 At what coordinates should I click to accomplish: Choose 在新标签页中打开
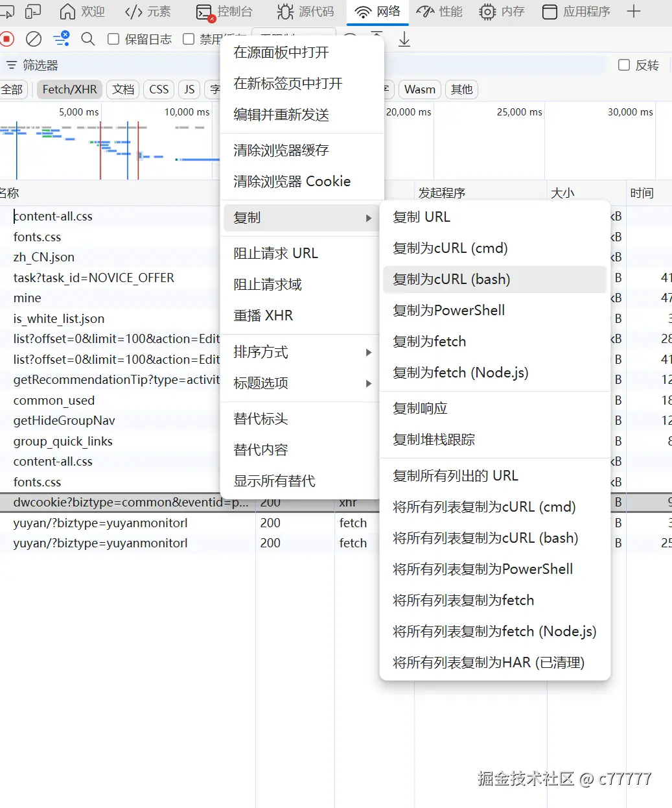point(302,84)
